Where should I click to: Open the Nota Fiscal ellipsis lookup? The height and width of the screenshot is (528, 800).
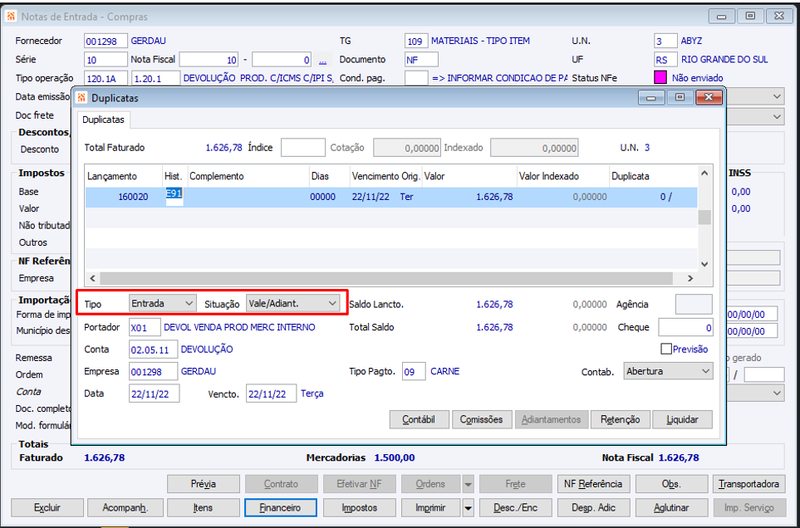tap(322, 60)
